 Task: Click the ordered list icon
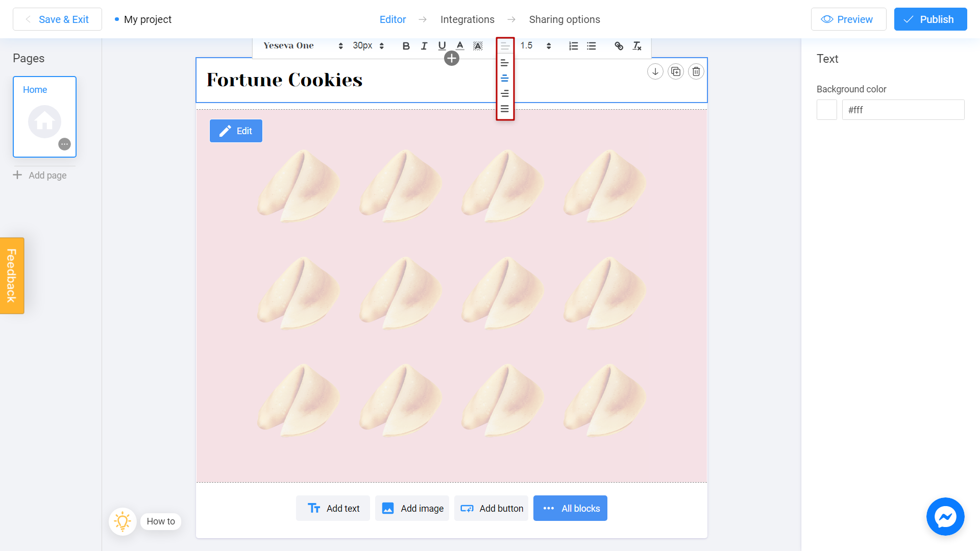574,45
